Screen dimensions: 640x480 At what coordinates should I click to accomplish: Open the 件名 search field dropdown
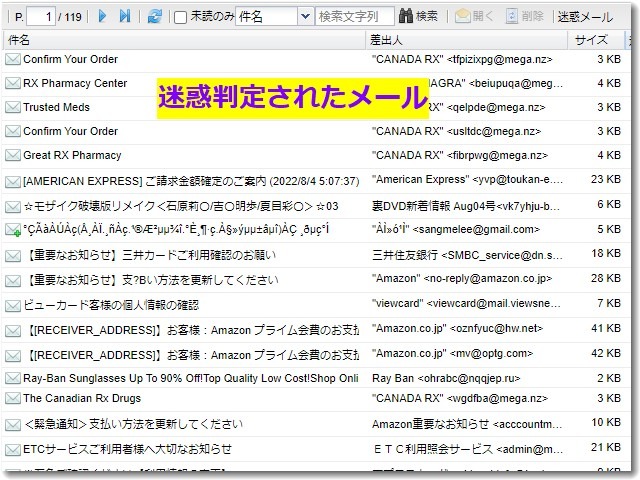(x=304, y=16)
